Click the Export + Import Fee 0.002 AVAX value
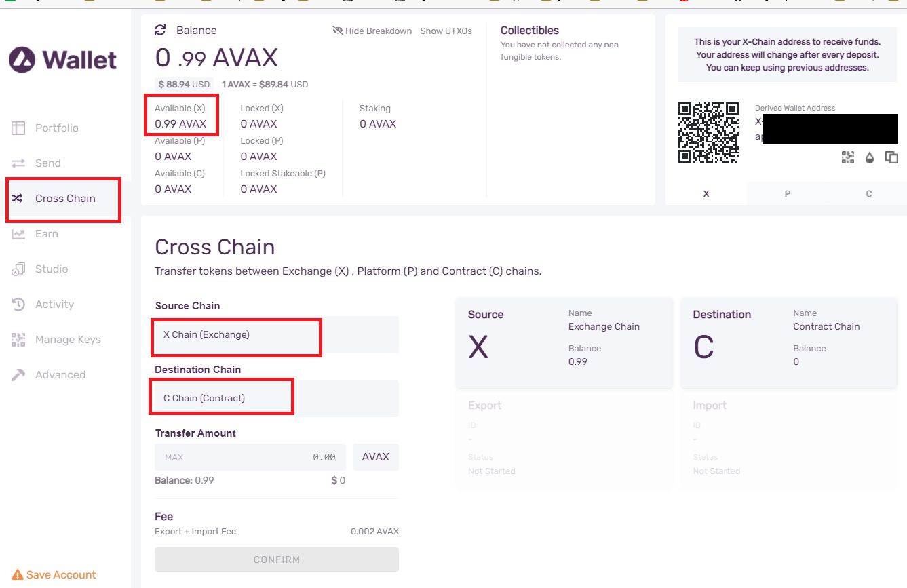This screenshot has width=907, height=588. click(374, 531)
